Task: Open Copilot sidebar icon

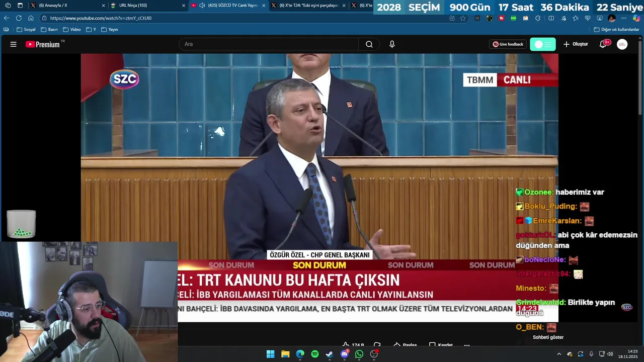Action: (x=636, y=18)
